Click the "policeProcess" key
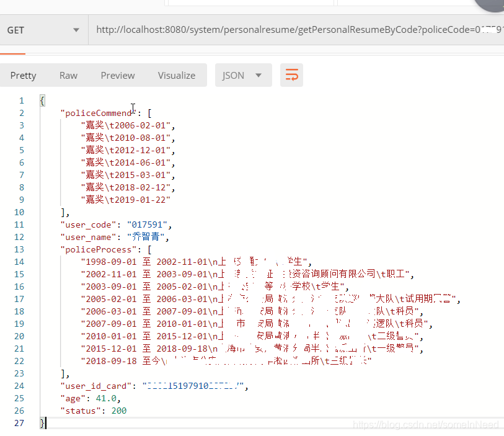This screenshot has height=436, width=504. click(x=101, y=250)
